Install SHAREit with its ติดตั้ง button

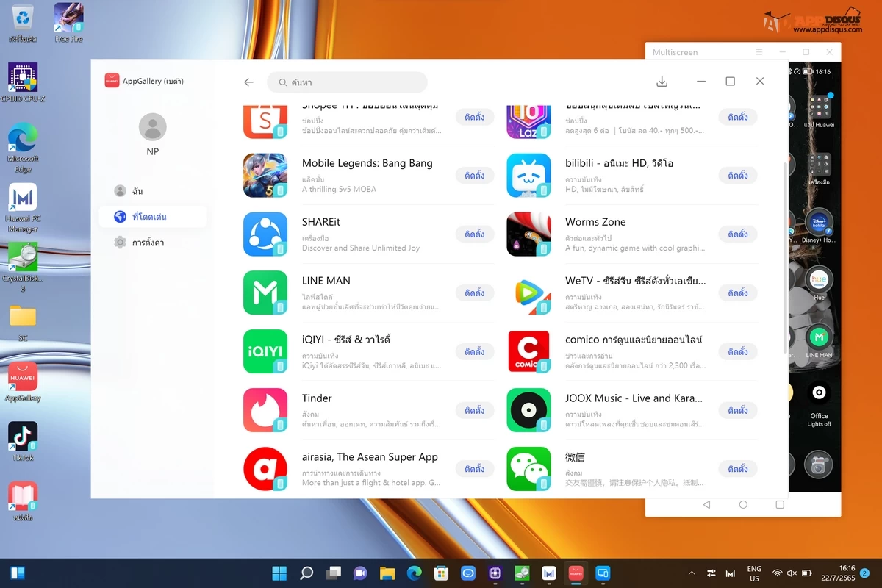tap(474, 234)
